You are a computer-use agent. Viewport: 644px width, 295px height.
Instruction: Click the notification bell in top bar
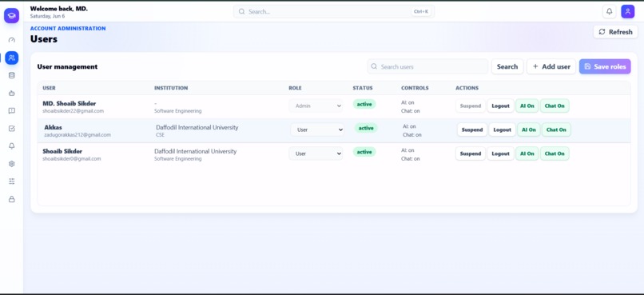(x=609, y=11)
